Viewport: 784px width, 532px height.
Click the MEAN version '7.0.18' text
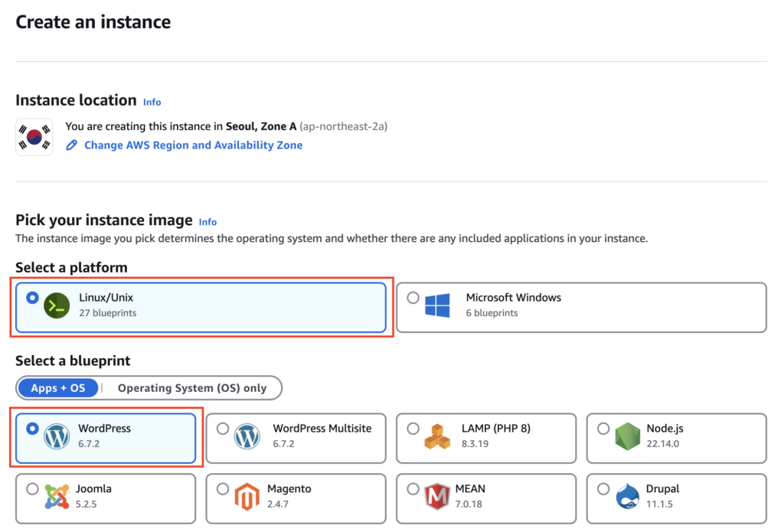coord(469,504)
